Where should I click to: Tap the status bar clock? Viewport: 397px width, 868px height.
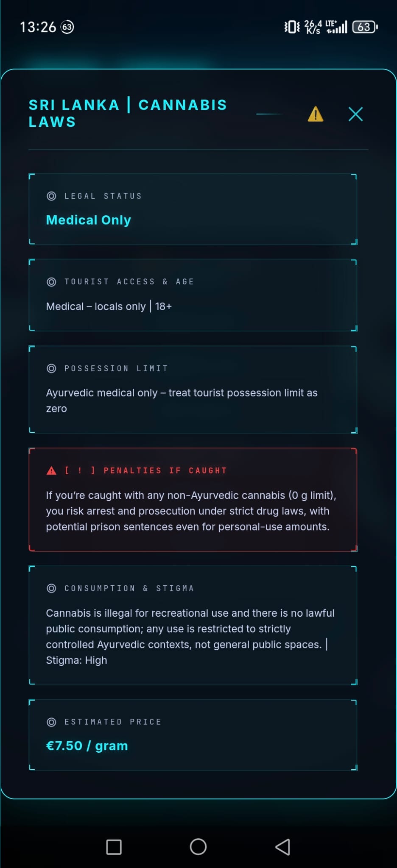pyautogui.click(x=38, y=27)
